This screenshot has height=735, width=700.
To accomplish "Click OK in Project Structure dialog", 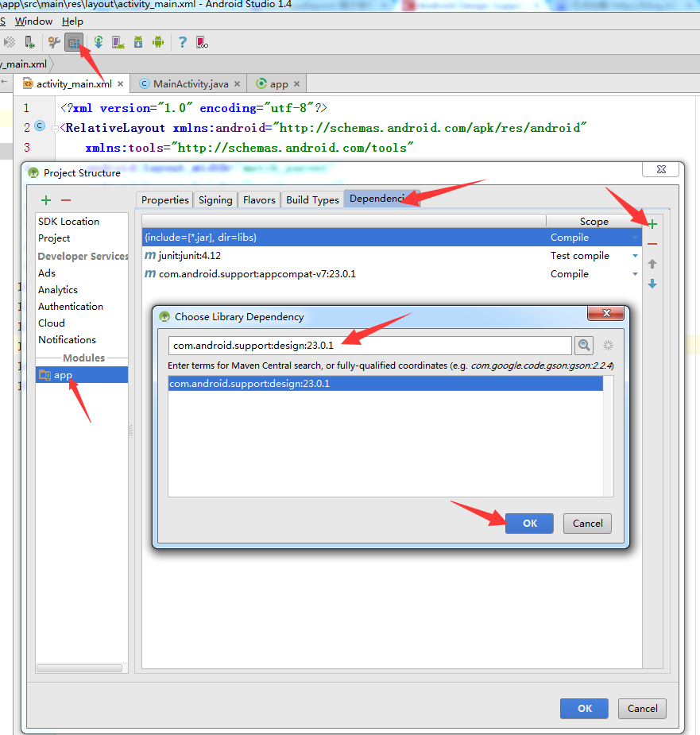I will point(584,708).
